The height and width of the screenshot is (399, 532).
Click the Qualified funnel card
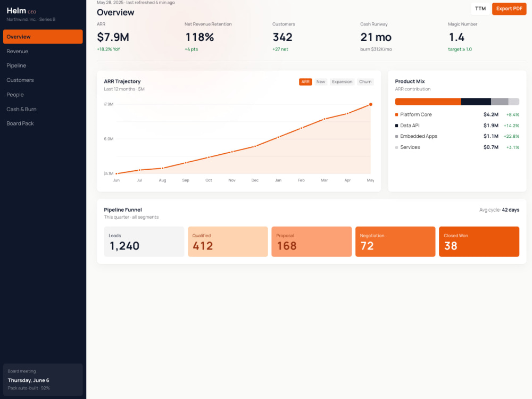click(228, 242)
